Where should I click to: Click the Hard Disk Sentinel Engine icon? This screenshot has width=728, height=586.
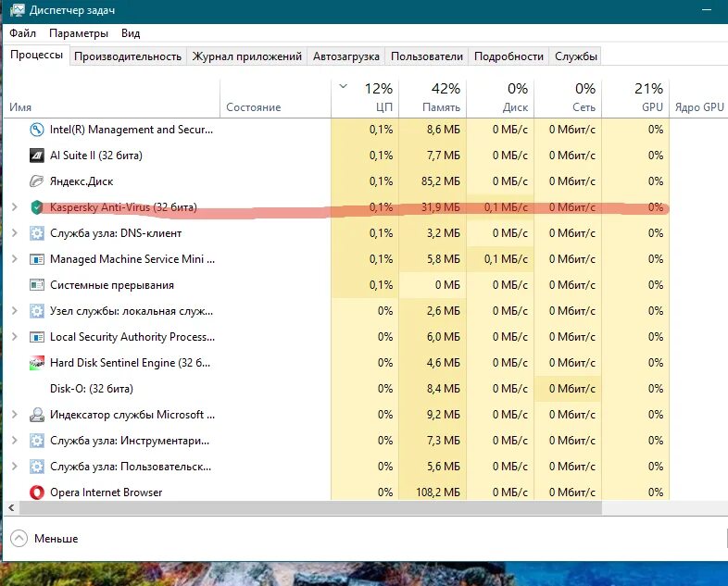click(37, 363)
